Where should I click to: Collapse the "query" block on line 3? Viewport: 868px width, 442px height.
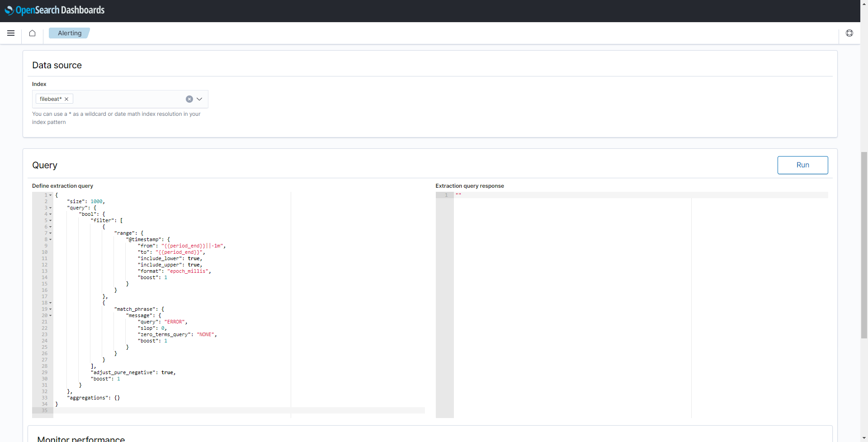click(x=50, y=208)
